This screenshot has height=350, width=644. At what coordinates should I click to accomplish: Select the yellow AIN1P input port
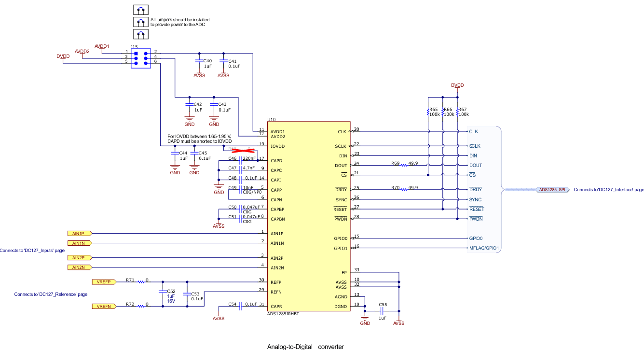(x=79, y=234)
